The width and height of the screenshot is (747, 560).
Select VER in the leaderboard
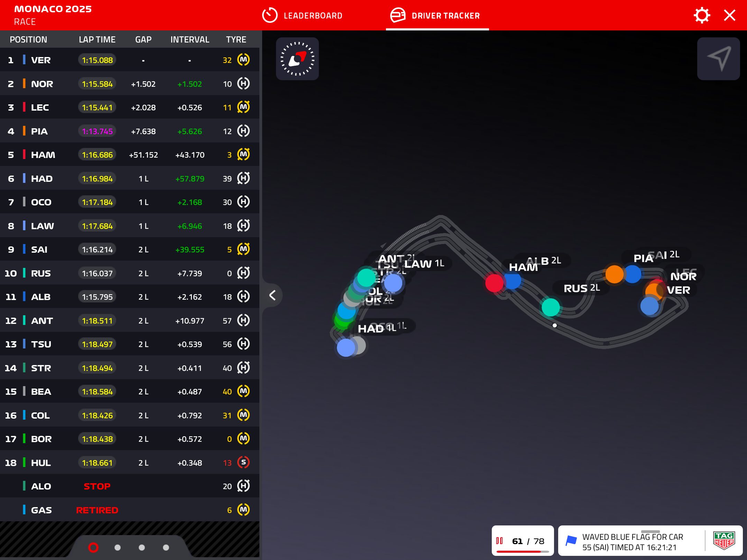point(130,60)
